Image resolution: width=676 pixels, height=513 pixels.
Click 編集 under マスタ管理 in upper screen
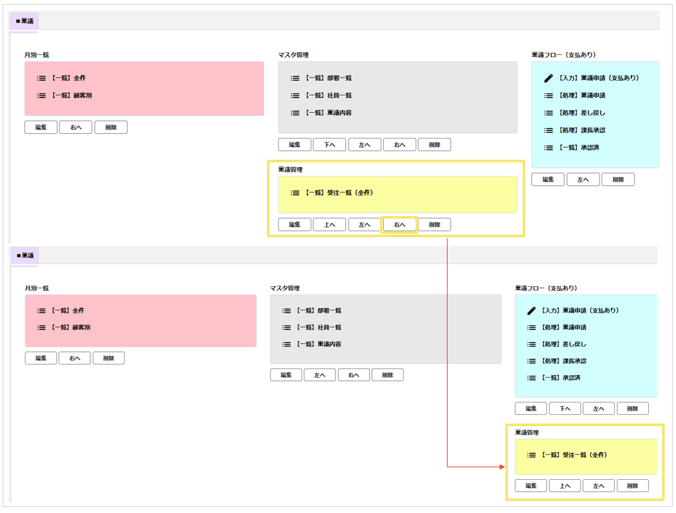pyautogui.click(x=294, y=144)
